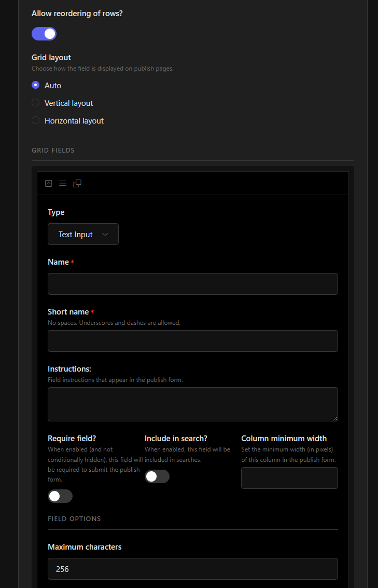Click the duplicate field icon

click(x=77, y=183)
